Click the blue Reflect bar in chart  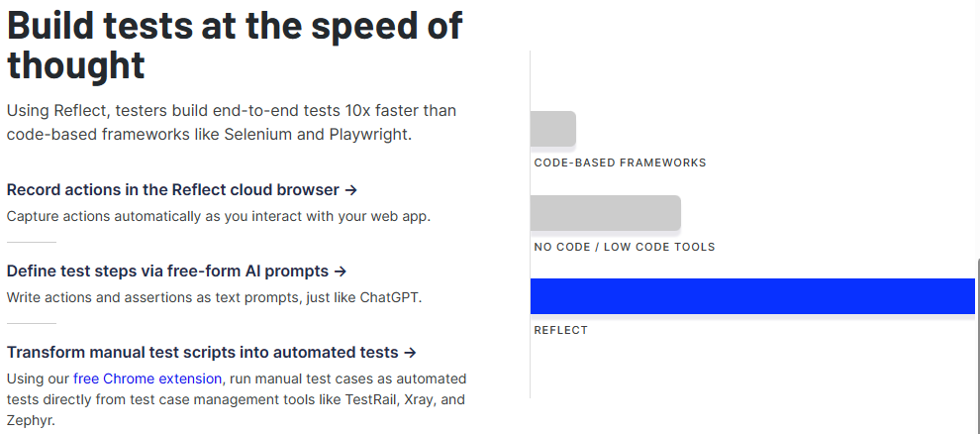tap(752, 296)
